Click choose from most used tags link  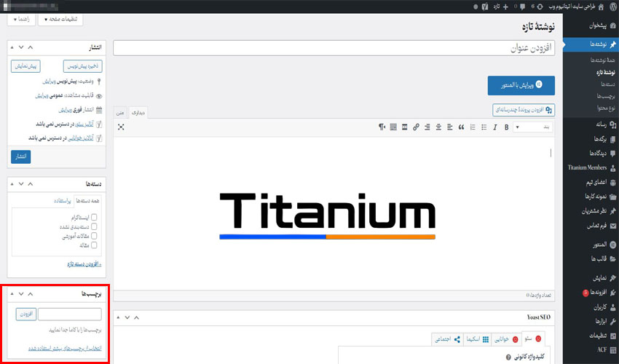[x=65, y=348]
